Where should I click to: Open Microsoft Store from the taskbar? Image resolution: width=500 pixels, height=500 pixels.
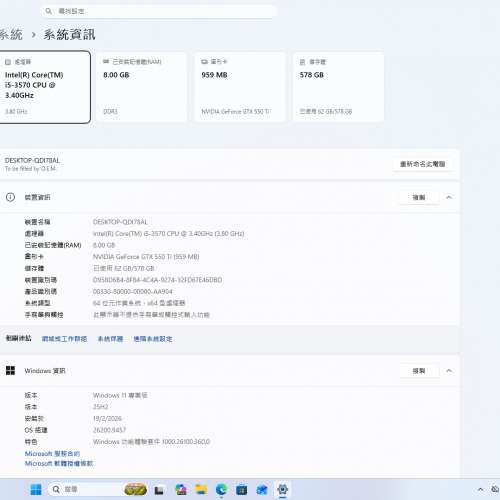click(242, 489)
